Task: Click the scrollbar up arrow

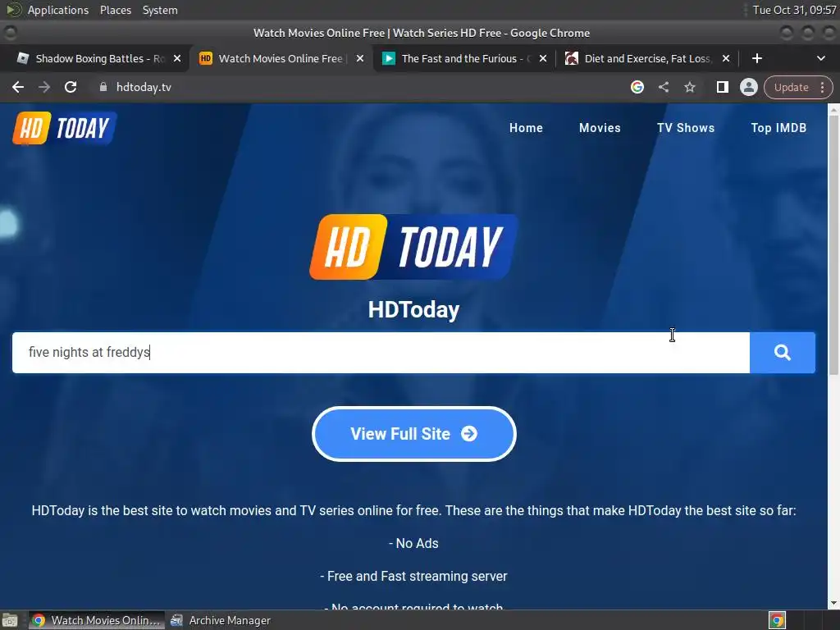Action: click(833, 109)
